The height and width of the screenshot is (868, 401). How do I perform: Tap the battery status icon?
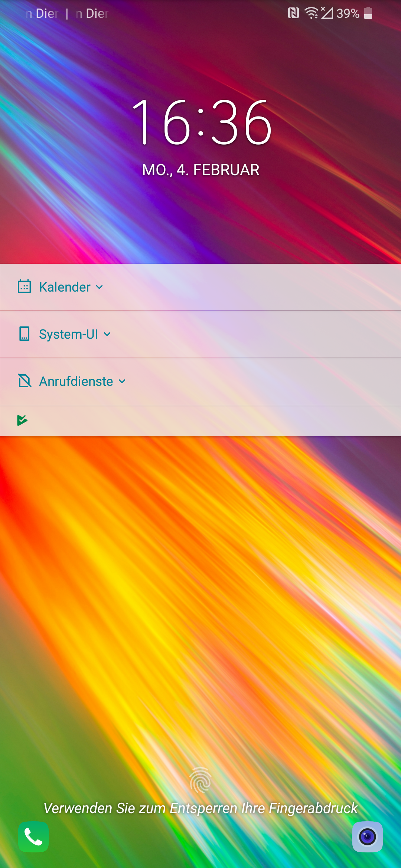368,13
